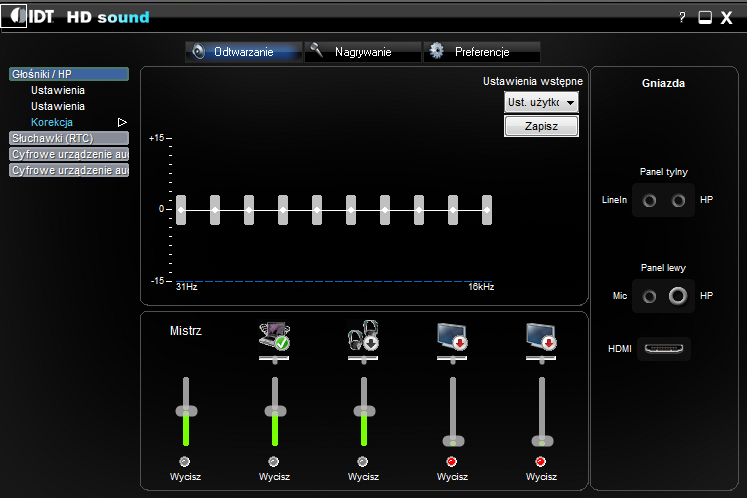Viewport: 747px width, 498px height.
Task: Minimize the IDT HD sound window
Action: (x=705, y=18)
